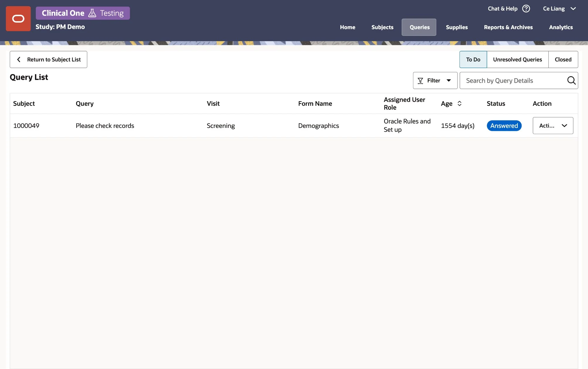588x369 pixels.
Task: Click the Form Name column header
Action: click(315, 103)
